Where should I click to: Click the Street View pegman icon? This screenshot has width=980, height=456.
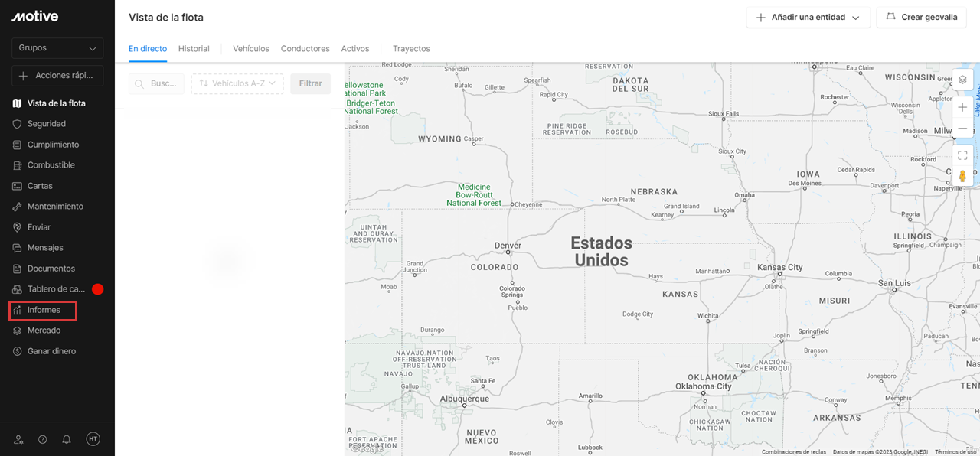[962, 176]
